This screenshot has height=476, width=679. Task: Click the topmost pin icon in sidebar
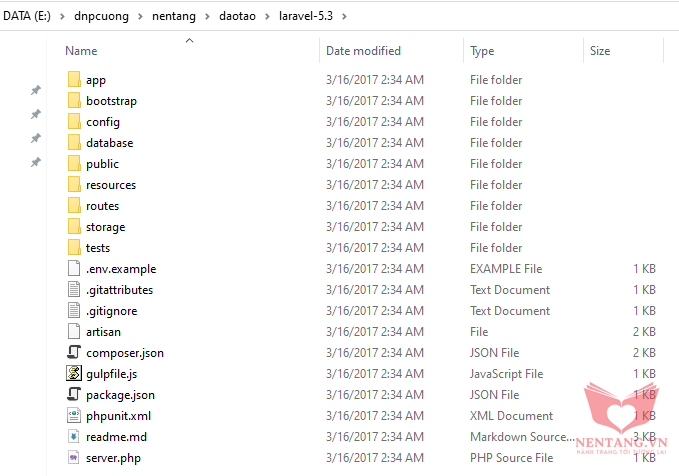coord(36,91)
